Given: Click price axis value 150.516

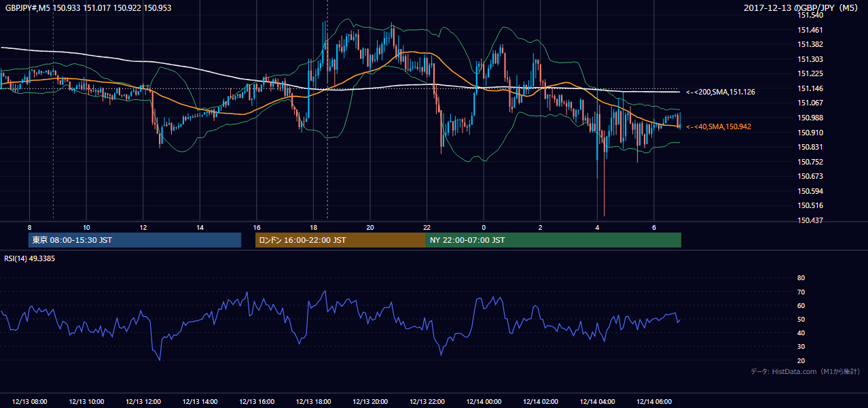Looking at the screenshot, I should pos(810,205).
